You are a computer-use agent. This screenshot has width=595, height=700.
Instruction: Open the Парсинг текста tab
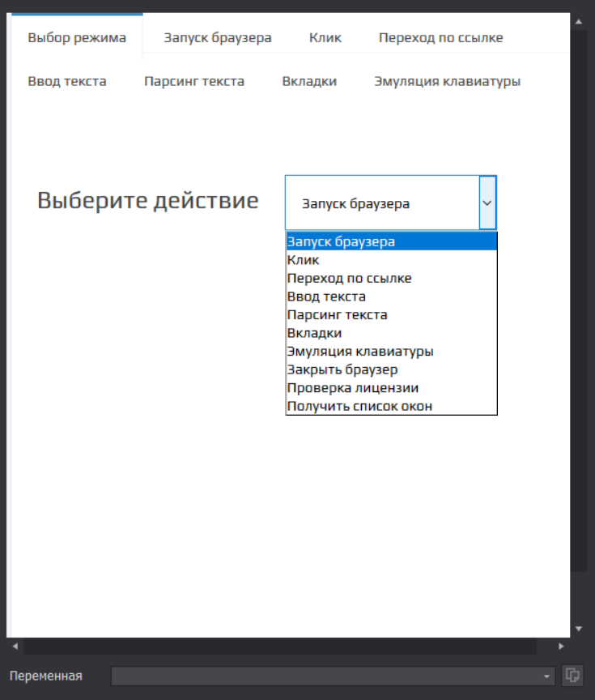pyautogui.click(x=194, y=81)
